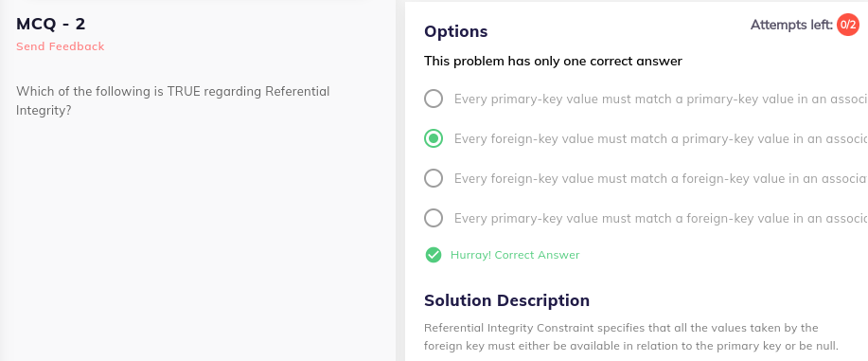Click the 'MCQ - 2' heading

coord(51,24)
